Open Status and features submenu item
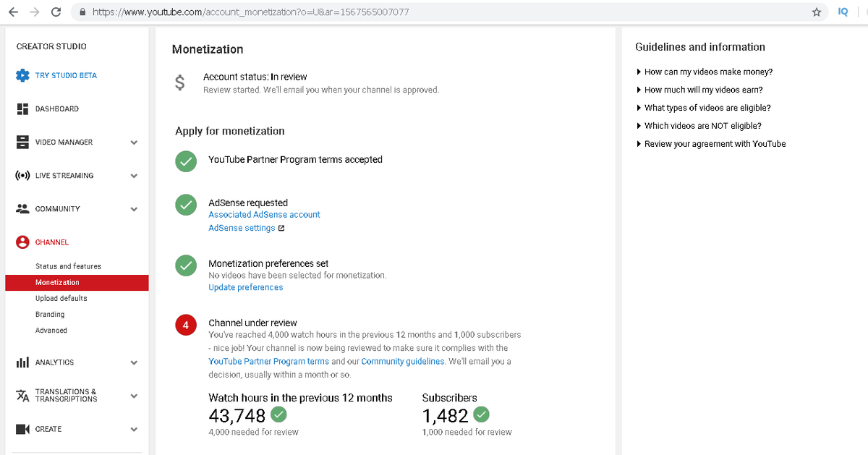868x455 pixels. click(x=68, y=266)
